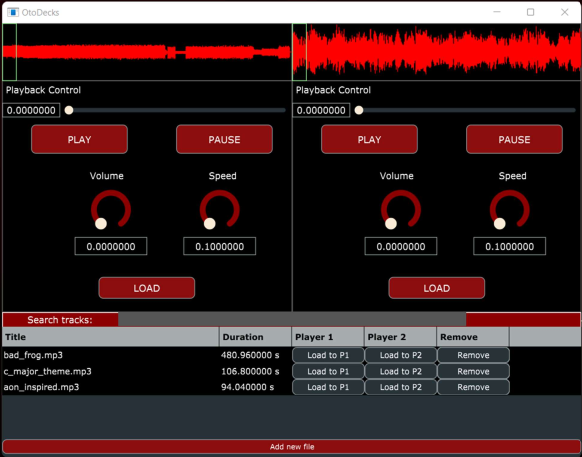Click the 106.800000 s duration cell
This screenshot has height=457, width=582.
pos(250,371)
